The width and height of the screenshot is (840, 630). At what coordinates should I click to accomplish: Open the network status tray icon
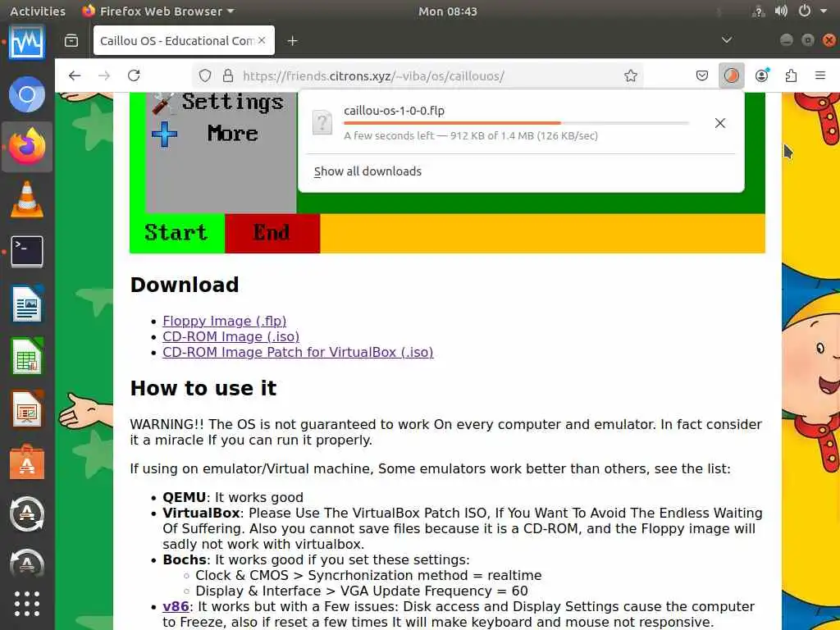758,11
